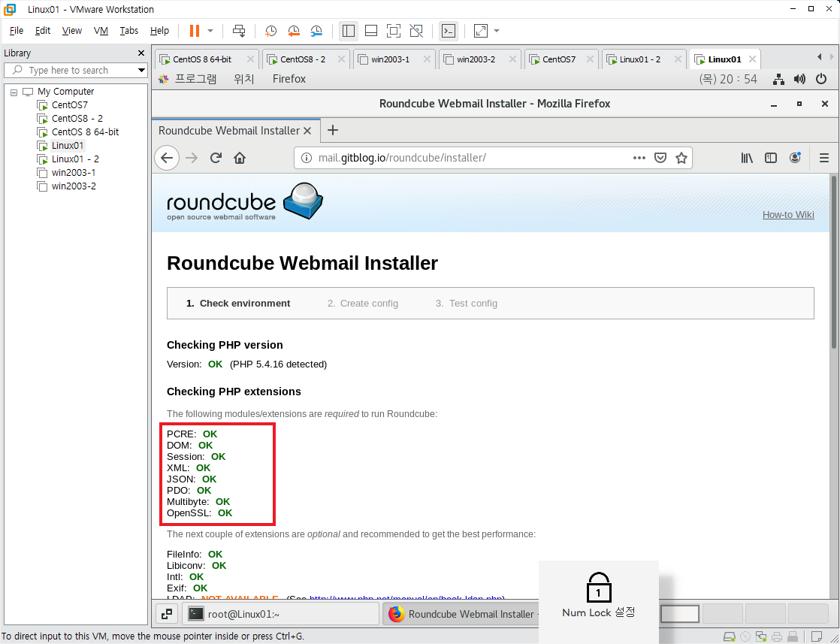Take a snapshot of this virtual machine

coord(271,31)
